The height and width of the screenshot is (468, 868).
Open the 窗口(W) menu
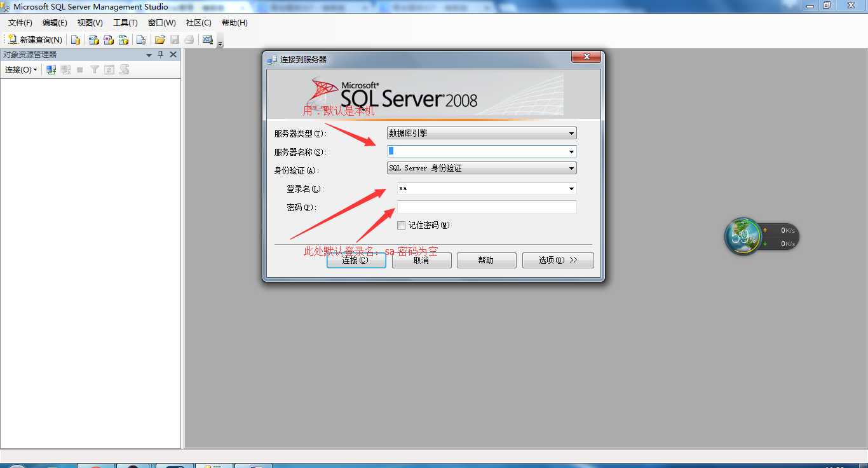click(162, 22)
